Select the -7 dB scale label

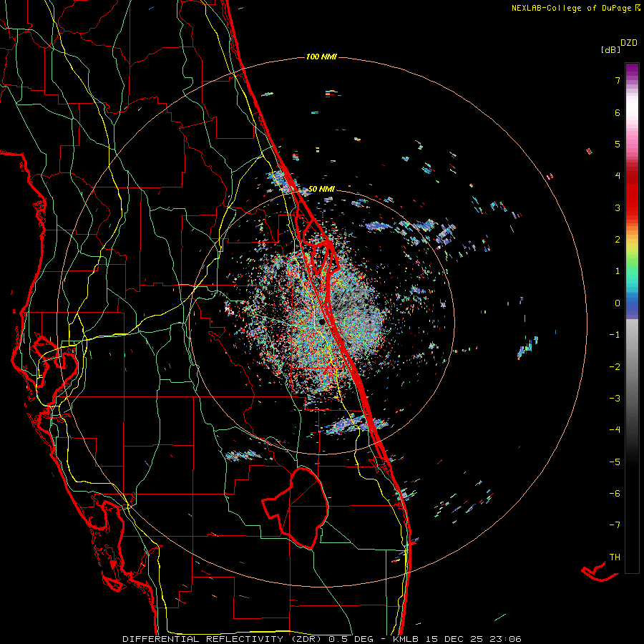[615, 525]
